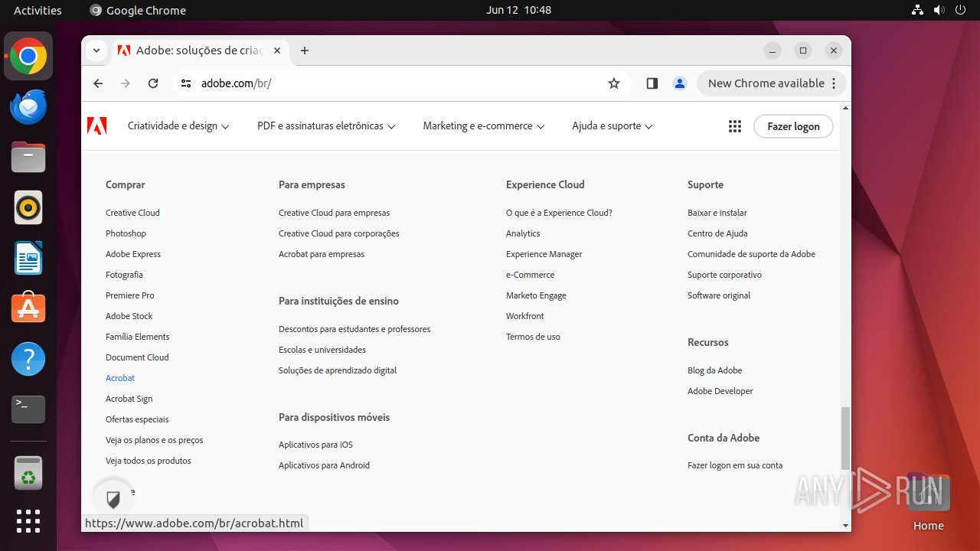Open the Premiere Pro link
This screenshot has width=980, height=551.
pyautogui.click(x=130, y=295)
